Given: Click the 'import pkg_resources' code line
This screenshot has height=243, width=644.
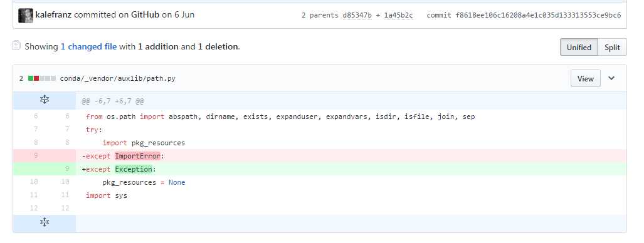Looking at the screenshot, I should (144, 143).
